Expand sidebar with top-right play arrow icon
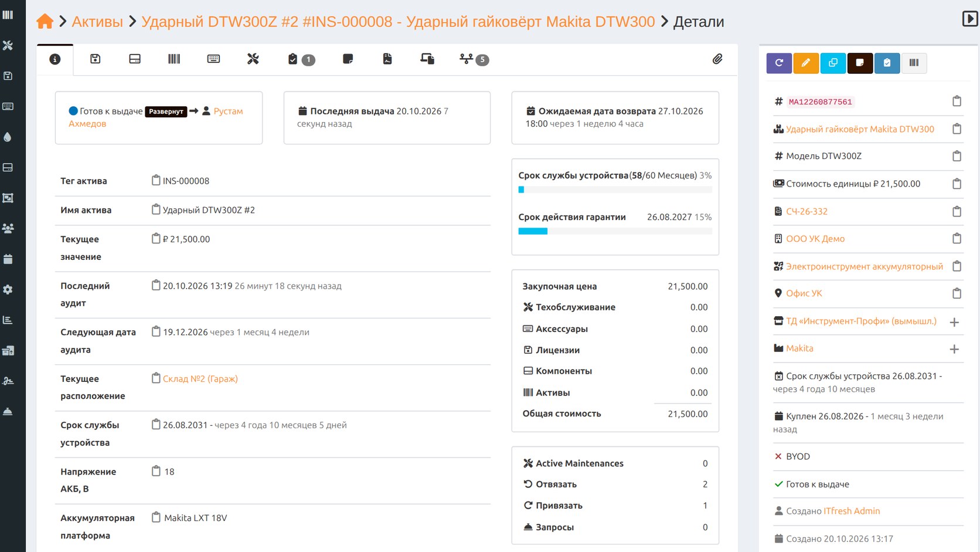Image resolution: width=980 pixels, height=552 pixels. 970,19
